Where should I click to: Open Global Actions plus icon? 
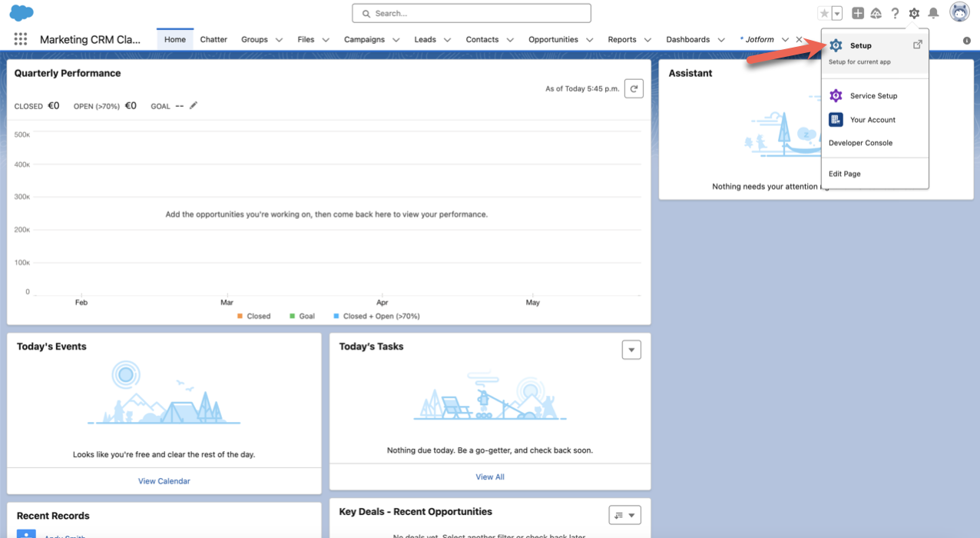tap(858, 13)
